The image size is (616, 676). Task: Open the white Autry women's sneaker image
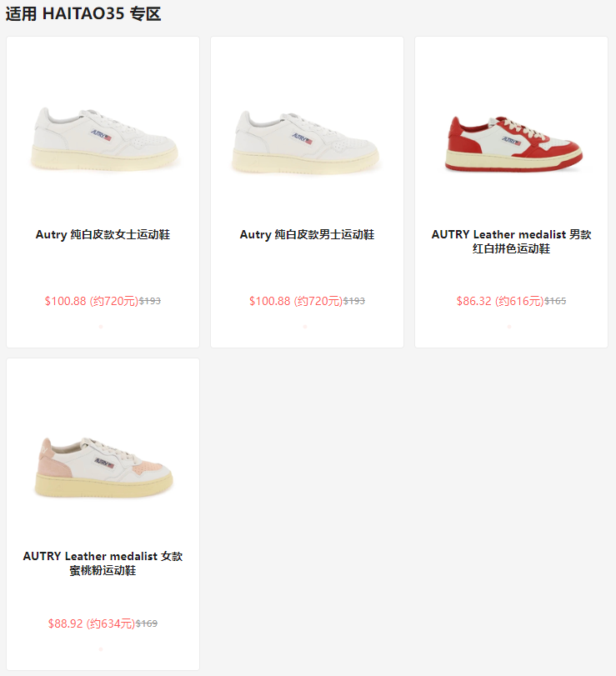point(103,139)
